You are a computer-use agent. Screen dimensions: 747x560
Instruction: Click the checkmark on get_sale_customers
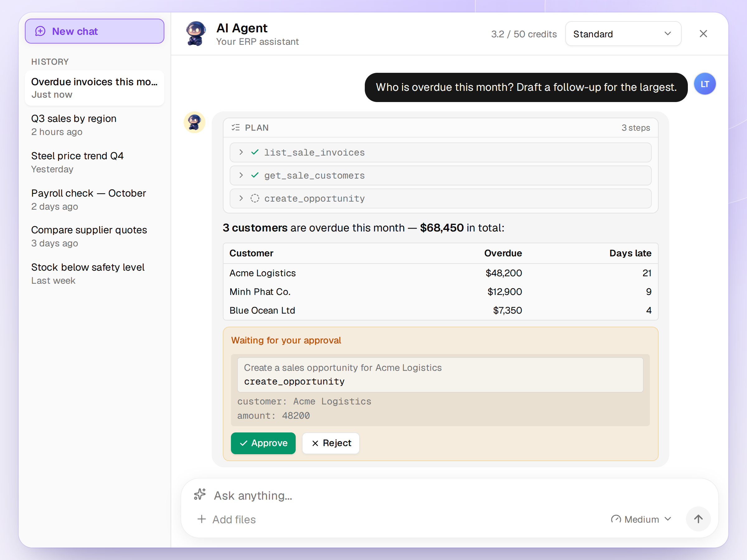pyautogui.click(x=255, y=175)
